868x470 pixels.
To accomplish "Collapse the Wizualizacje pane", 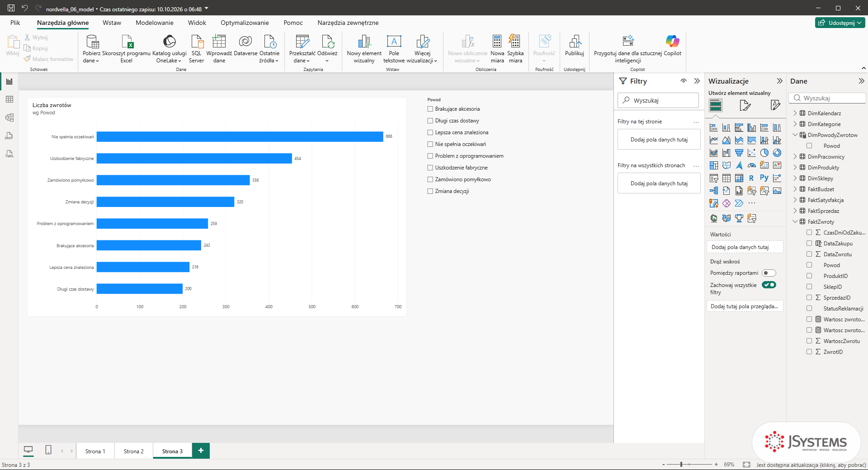I will [779, 81].
